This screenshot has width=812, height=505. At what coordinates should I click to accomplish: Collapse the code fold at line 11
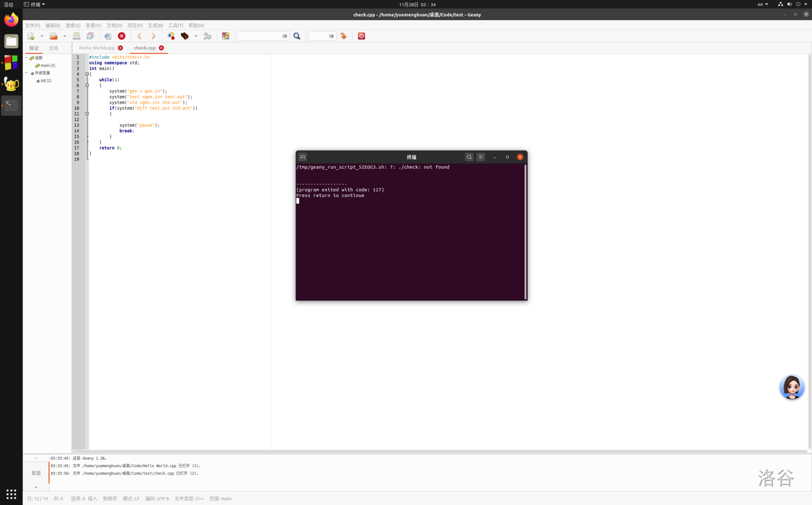tap(87, 114)
